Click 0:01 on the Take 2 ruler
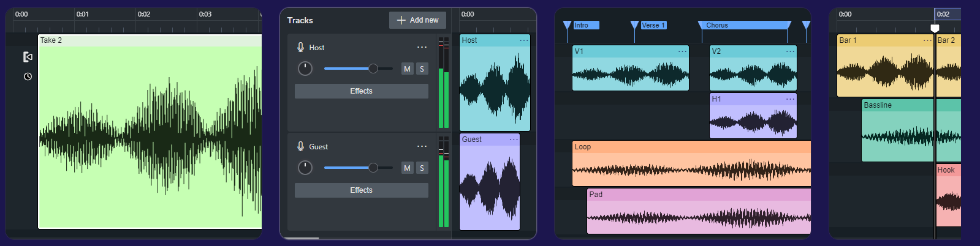 82,14
